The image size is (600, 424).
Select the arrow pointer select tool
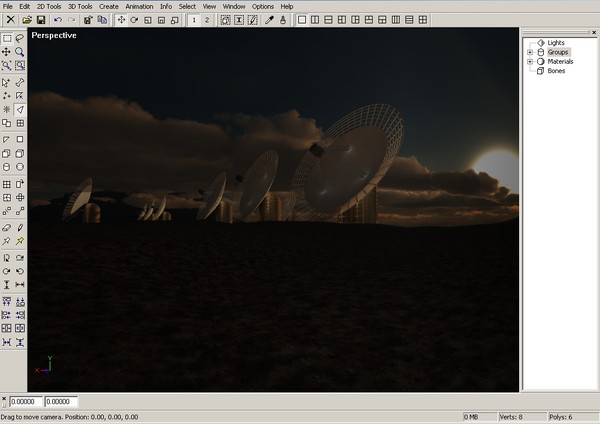coord(7,82)
